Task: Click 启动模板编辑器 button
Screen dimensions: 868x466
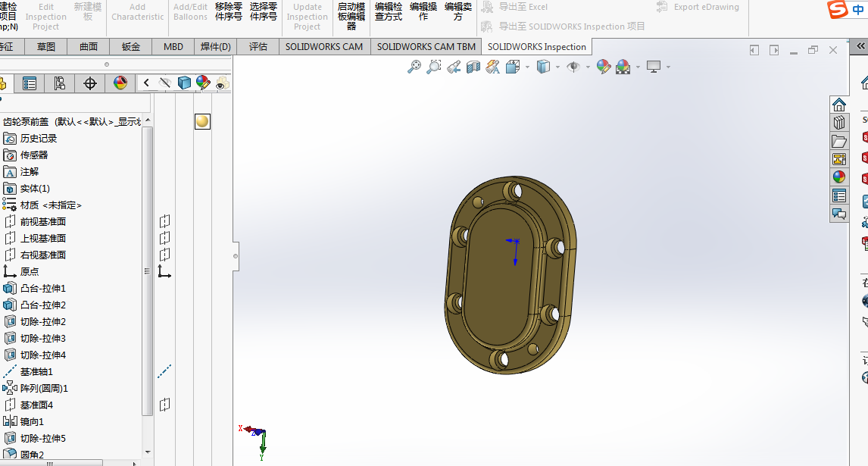Action: pyautogui.click(x=351, y=16)
